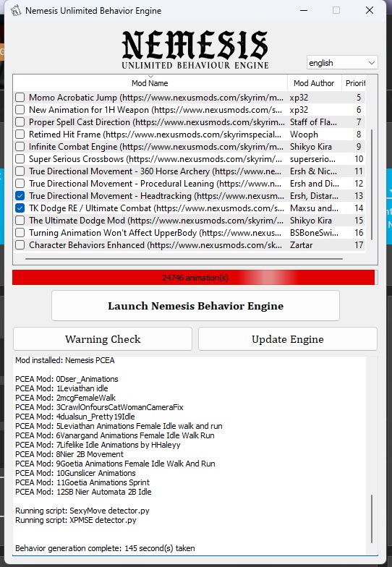Viewport: 392px width, 567px height.
Task: Select author cell Shikyo Kira, priority 9
Action: [x=311, y=146]
